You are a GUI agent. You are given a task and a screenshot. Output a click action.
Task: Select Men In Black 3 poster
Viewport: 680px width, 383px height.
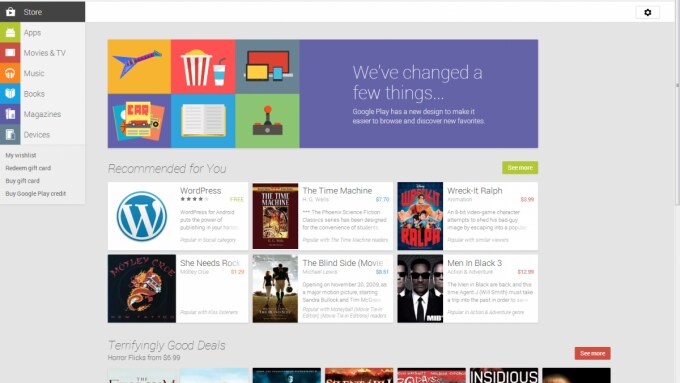click(x=420, y=288)
